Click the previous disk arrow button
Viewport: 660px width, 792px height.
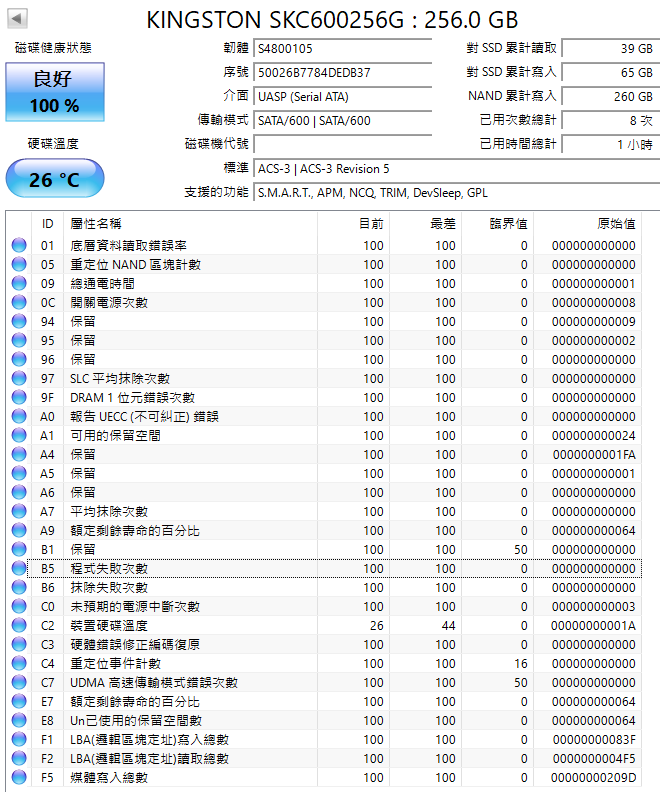pyautogui.click(x=17, y=19)
